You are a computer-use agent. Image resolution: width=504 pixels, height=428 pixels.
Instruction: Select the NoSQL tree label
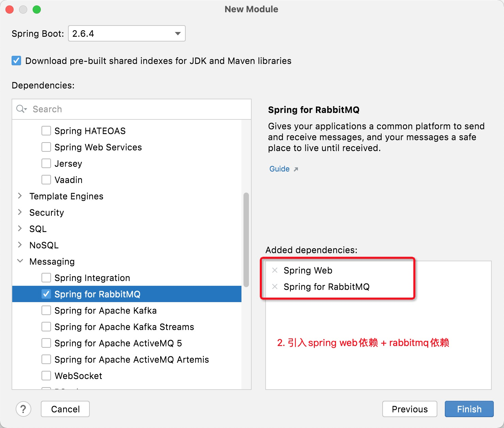[x=44, y=245]
